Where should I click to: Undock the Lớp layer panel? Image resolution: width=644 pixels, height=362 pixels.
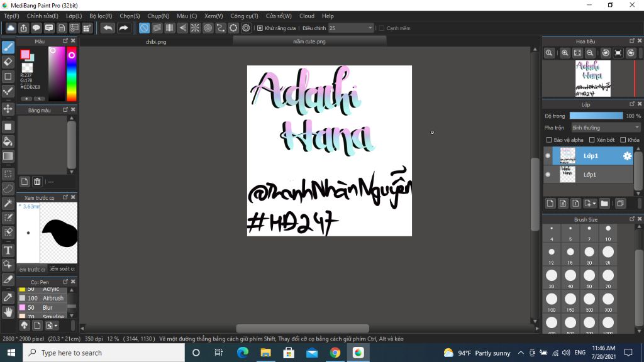[x=631, y=104]
